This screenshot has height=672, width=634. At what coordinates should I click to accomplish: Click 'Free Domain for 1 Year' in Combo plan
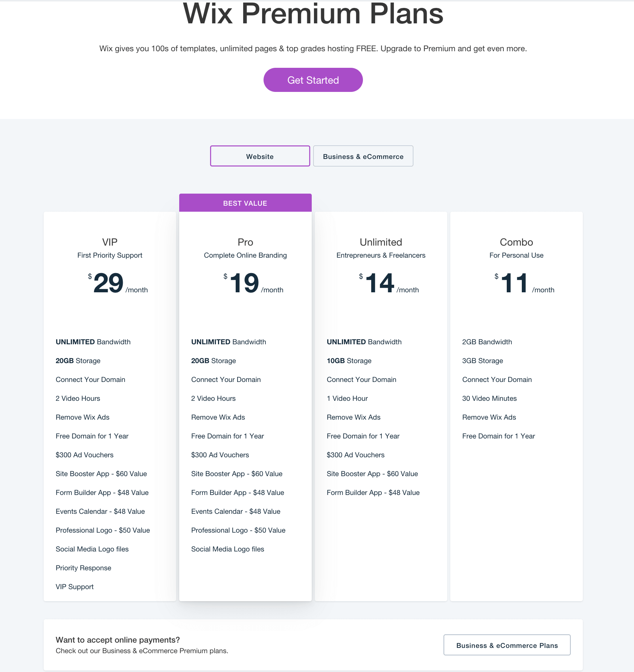[x=498, y=436]
